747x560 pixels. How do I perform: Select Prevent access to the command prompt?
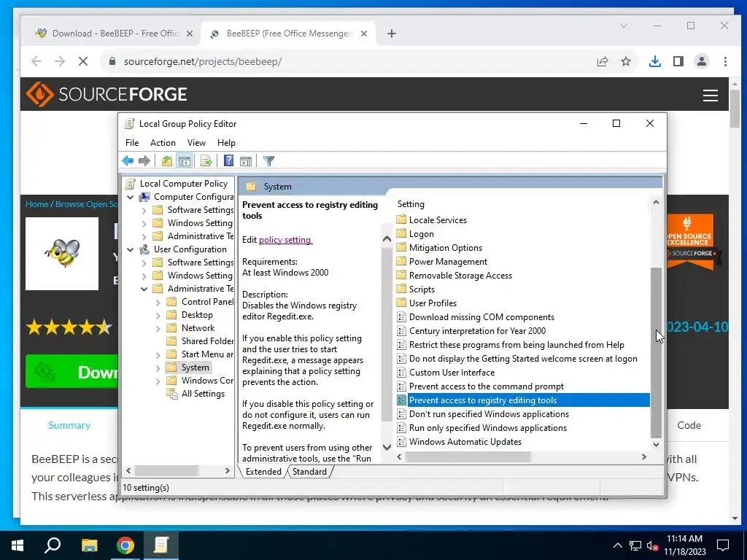coord(487,386)
